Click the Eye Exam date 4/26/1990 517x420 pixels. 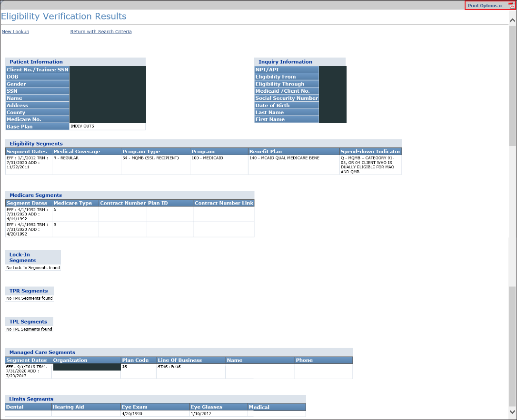click(x=132, y=414)
